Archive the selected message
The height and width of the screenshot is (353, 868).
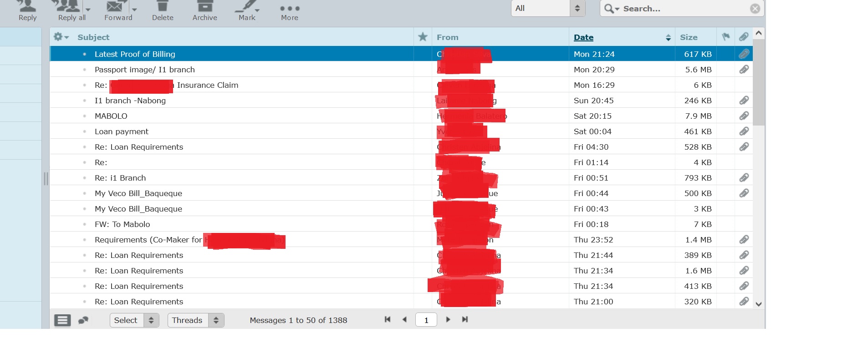point(204,11)
